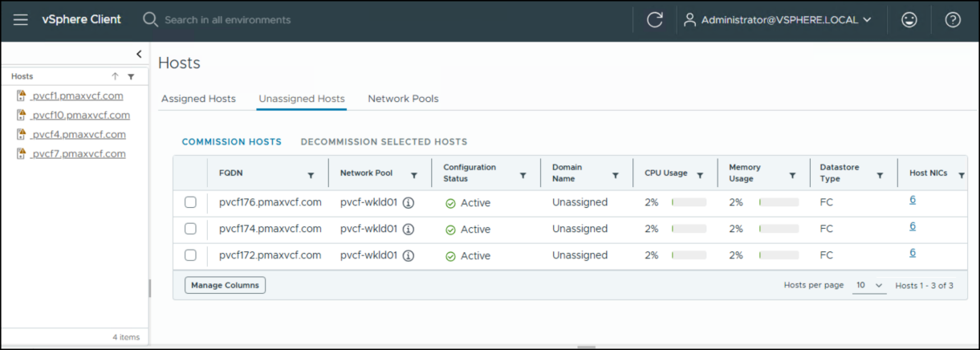Viewport: 980px width, 350px height.
Task: Open the smiley feedback icon
Action: [x=909, y=20]
